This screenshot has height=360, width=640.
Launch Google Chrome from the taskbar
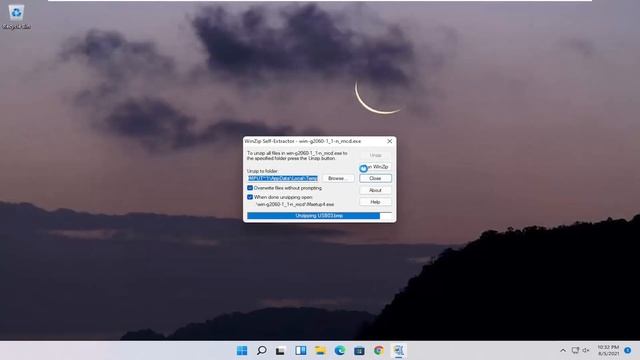pyautogui.click(x=379, y=351)
